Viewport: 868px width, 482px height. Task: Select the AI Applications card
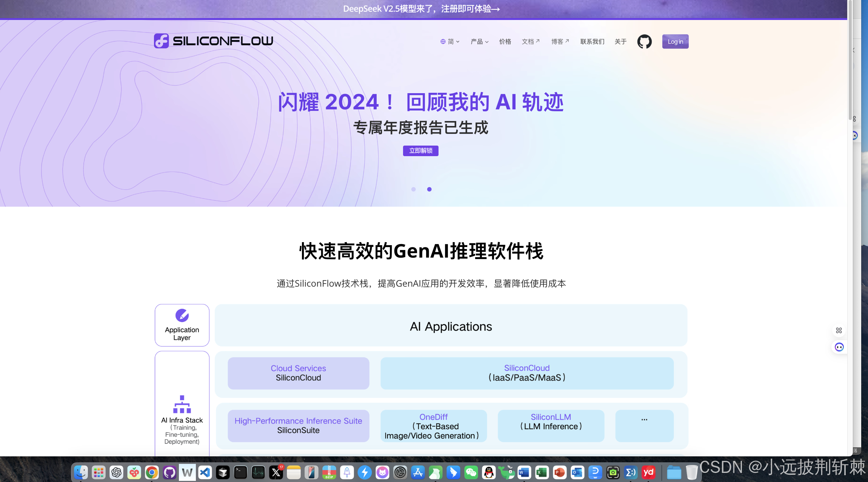click(451, 325)
